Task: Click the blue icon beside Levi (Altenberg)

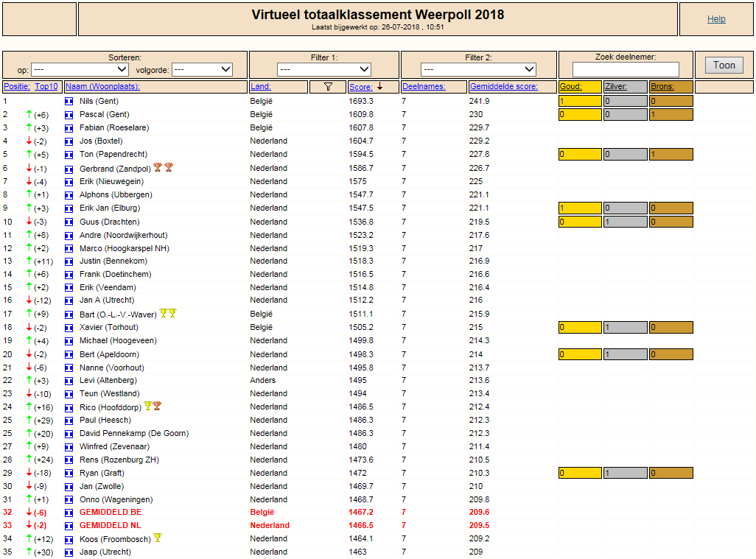Action: [x=69, y=381]
